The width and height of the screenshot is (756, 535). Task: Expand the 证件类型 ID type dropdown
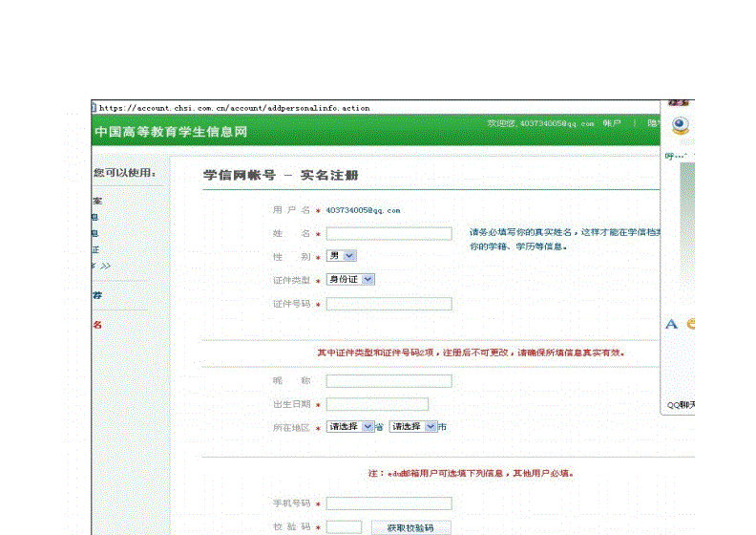click(350, 280)
